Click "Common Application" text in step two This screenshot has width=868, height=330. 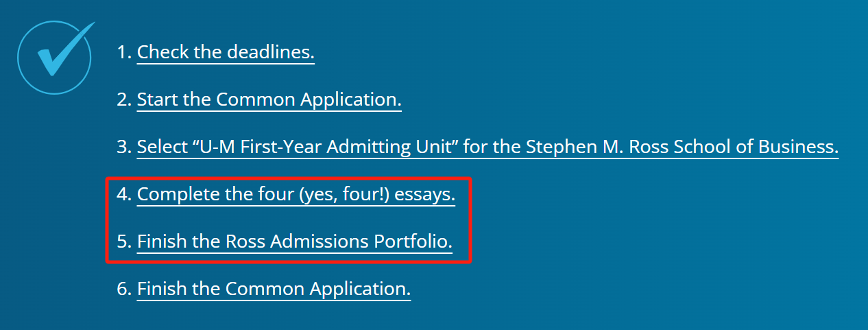[309, 100]
